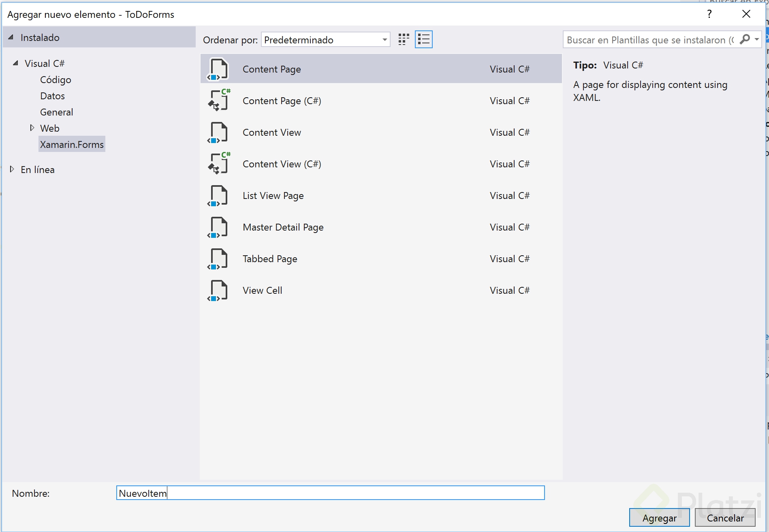Select the View Cell template icon

[218, 291]
